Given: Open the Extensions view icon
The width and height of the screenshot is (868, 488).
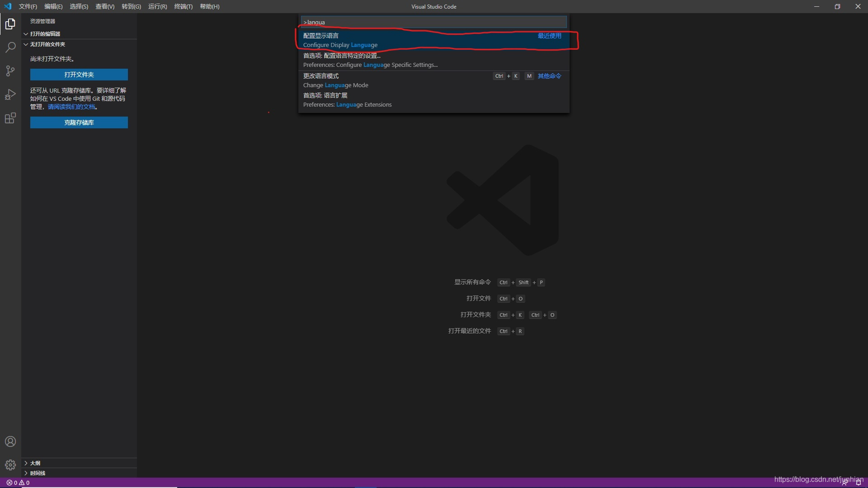Looking at the screenshot, I should tap(10, 118).
